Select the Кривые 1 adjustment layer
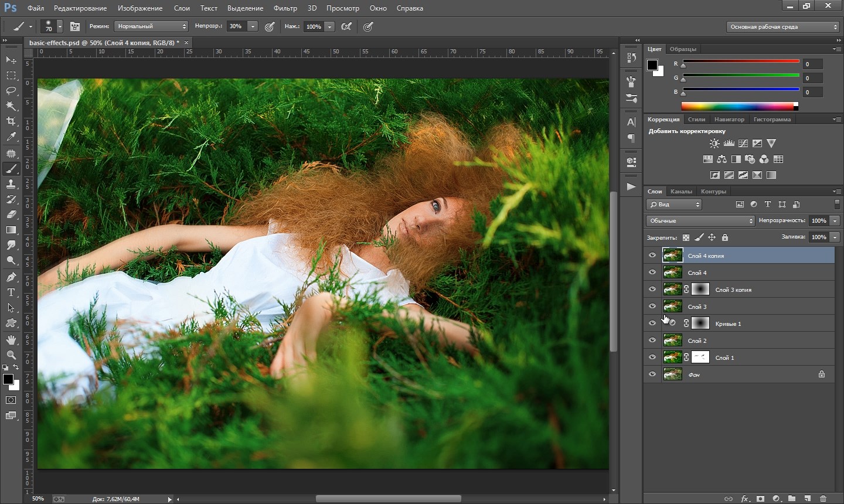 point(762,323)
